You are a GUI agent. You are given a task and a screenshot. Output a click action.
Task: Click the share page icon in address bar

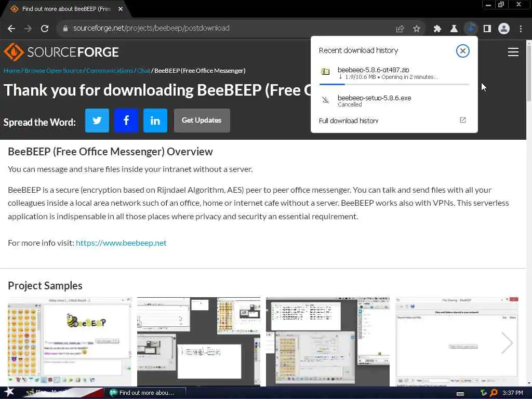400,29
